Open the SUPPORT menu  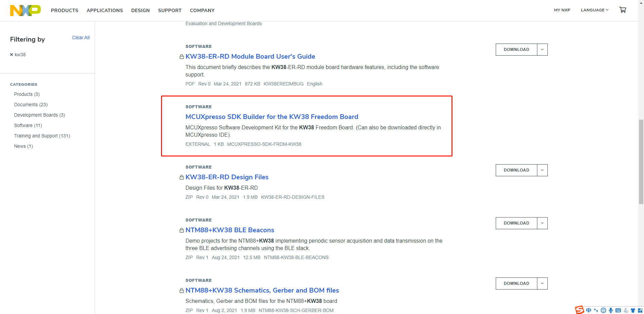click(x=170, y=10)
